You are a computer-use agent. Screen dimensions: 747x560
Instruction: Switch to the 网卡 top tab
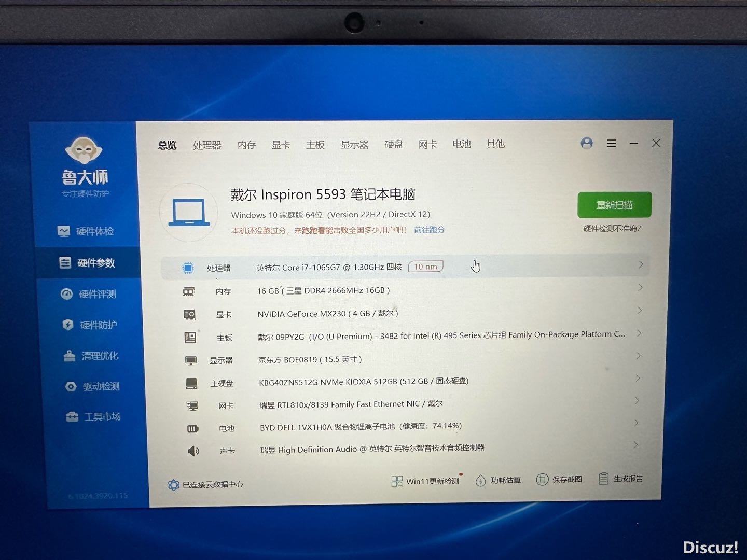pyautogui.click(x=428, y=144)
